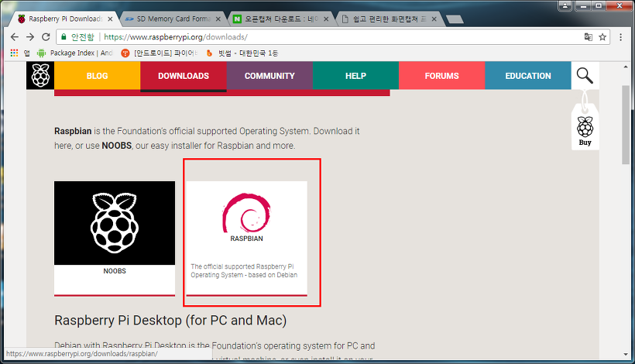
Task: Switch to the SD Memory Card Formatter tab
Action: pyautogui.click(x=173, y=19)
